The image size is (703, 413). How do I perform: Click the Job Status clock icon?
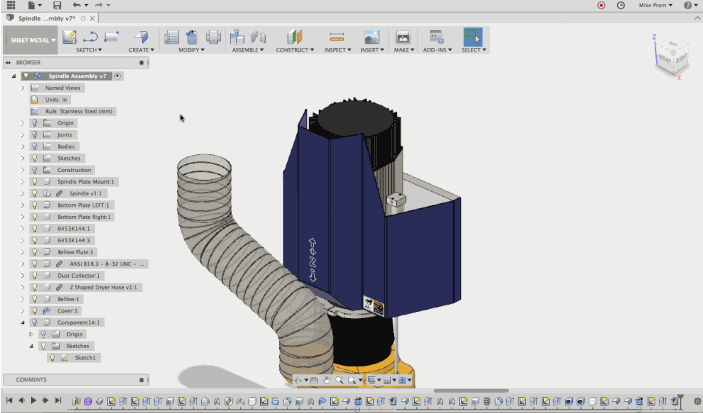[621, 5]
